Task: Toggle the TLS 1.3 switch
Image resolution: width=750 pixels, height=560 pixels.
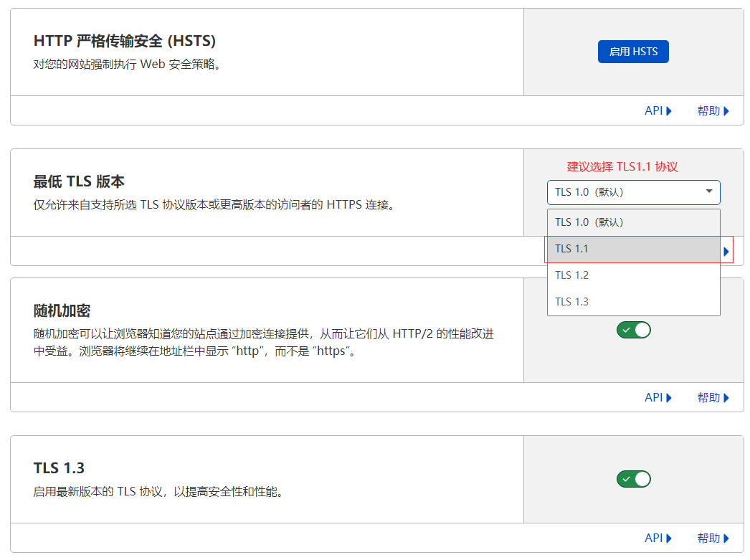Action: 633,479
